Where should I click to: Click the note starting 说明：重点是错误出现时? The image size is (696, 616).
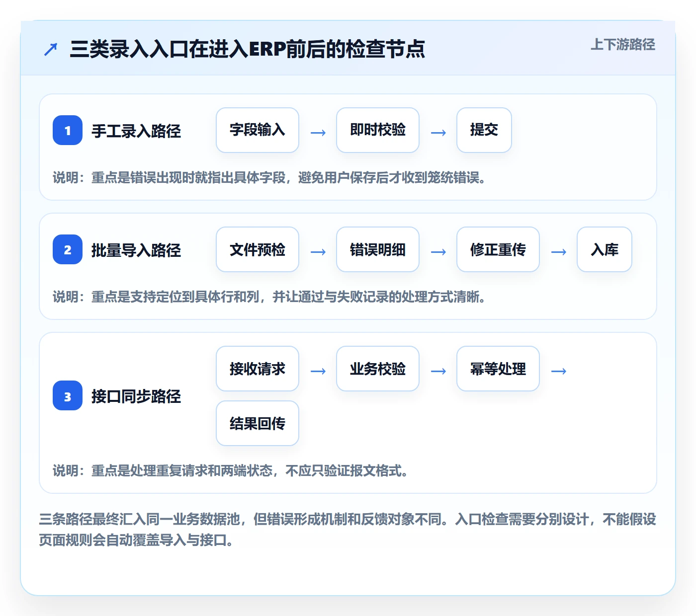[x=269, y=178]
